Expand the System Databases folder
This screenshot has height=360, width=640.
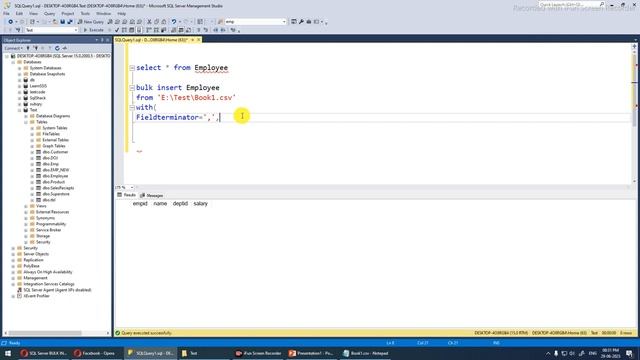point(20,68)
